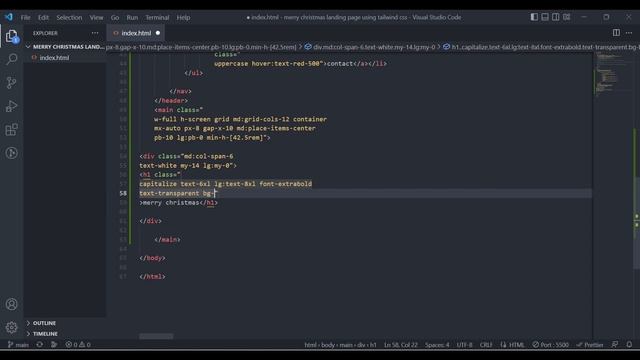Click the text "merry christmas" in h1 line
This screenshot has height=360, width=640.
[x=171, y=203]
